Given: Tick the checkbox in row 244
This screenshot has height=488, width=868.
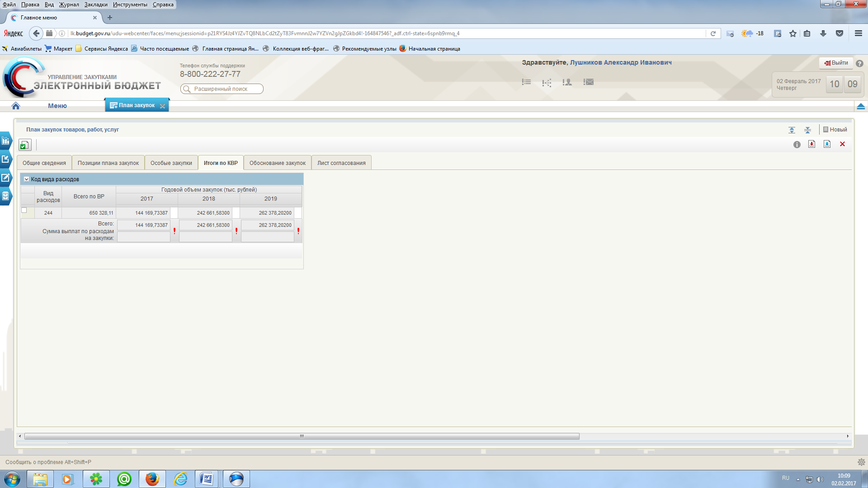Looking at the screenshot, I should [x=24, y=211].
